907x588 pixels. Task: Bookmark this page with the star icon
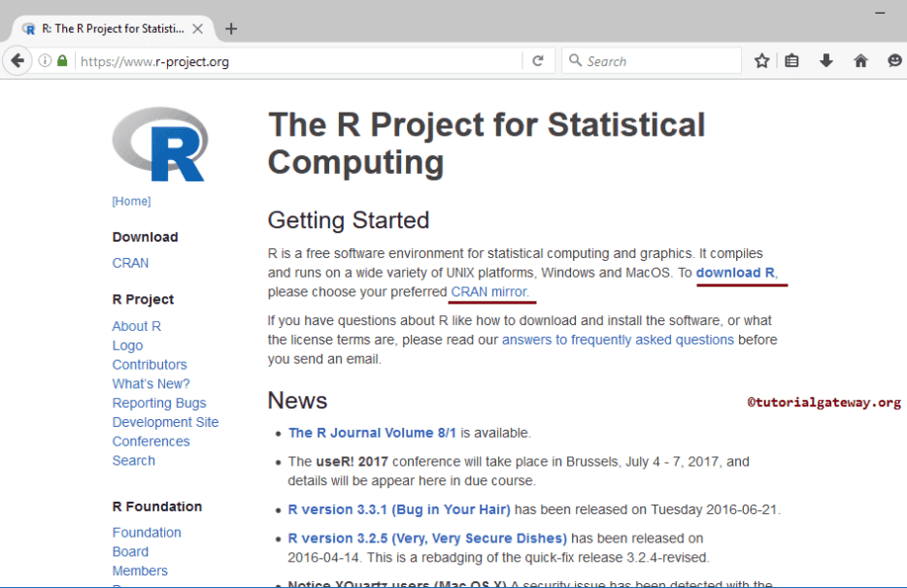tap(761, 61)
